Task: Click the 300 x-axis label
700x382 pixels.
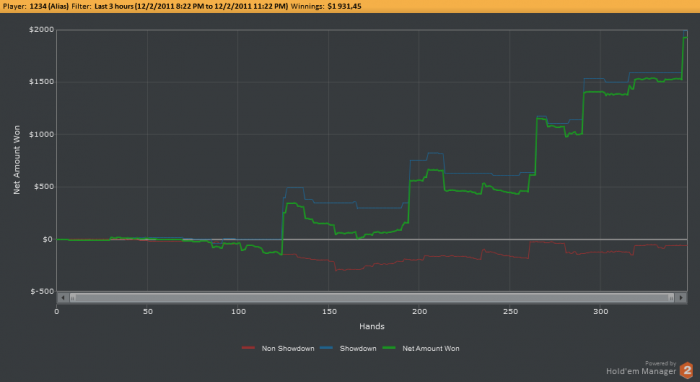Action: click(601, 311)
